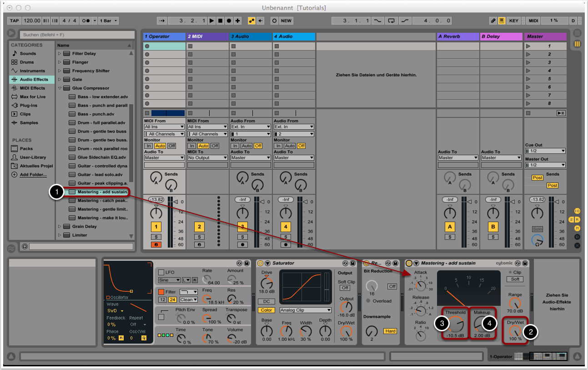588x370 pixels.
Task: Turn off Monitor on 3 Audio track
Action: [x=258, y=146]
